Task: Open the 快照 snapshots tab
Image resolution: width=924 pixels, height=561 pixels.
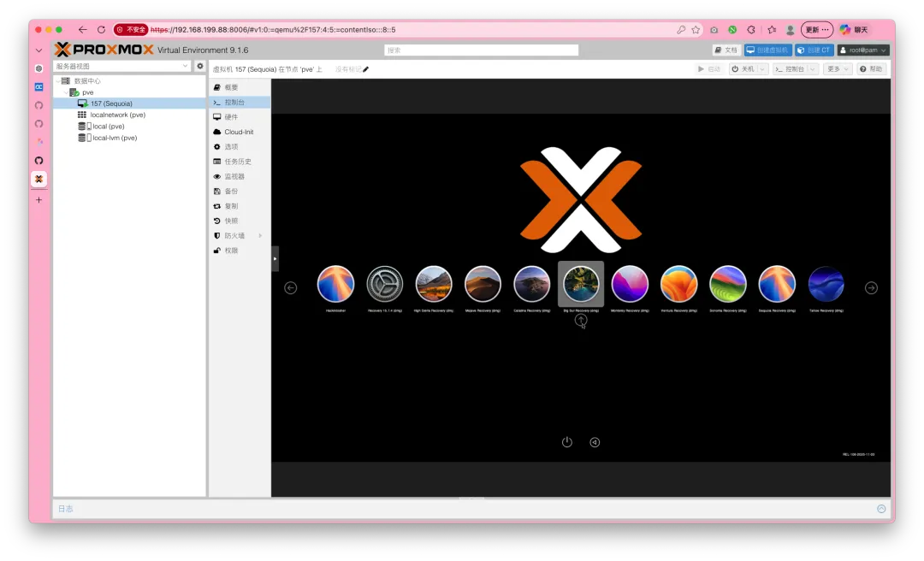Action: [x=240, y=221]
